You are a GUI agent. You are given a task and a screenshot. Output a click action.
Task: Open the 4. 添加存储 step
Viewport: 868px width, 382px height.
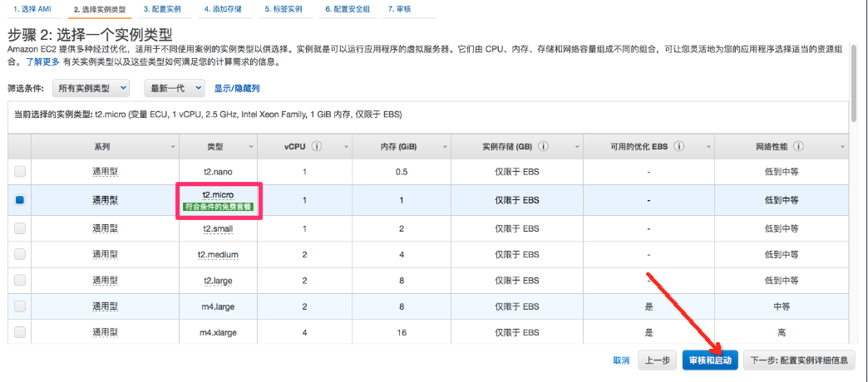coord(223,9)
